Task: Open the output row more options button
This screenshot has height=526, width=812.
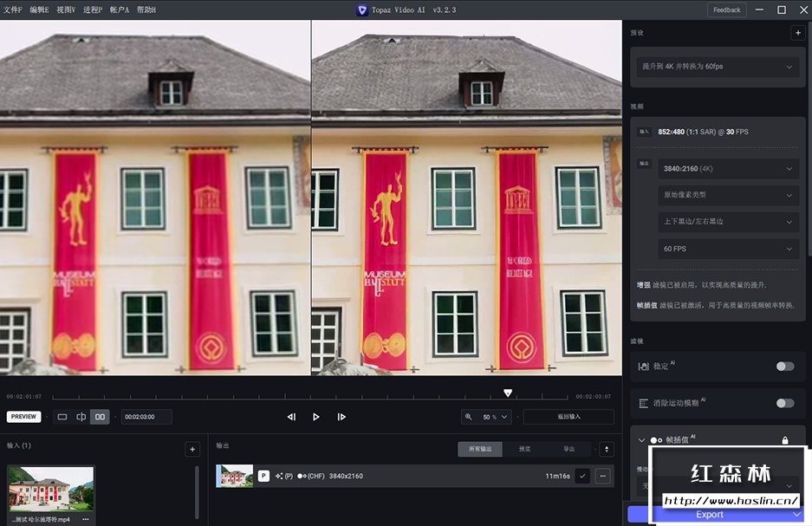Action: (603, 476)
